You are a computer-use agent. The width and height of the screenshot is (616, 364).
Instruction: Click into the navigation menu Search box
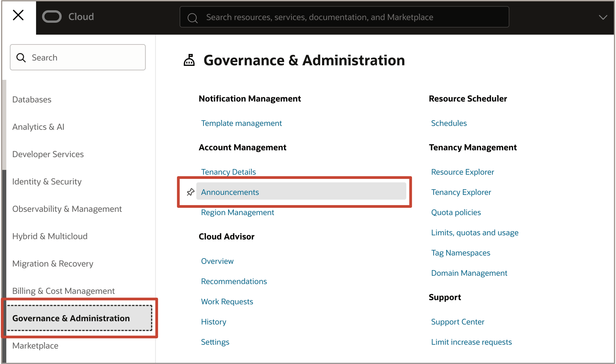[x=78, y=57]
